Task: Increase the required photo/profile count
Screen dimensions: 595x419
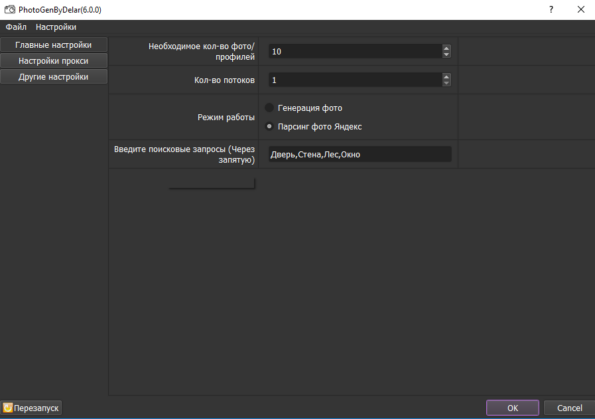Action: pyautogui.click(x=446, y=48)
